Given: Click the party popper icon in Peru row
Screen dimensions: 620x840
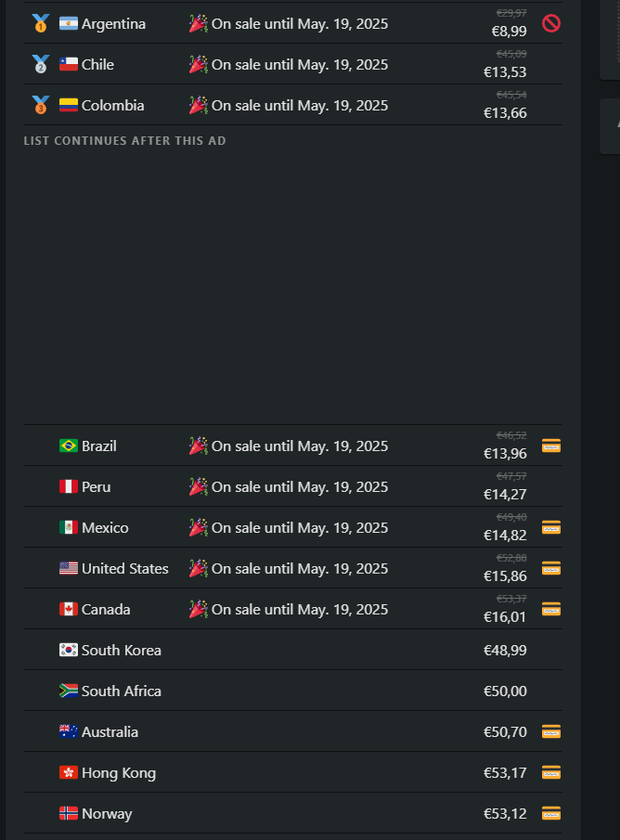Looking at the screenshot, I should (198, 486).
